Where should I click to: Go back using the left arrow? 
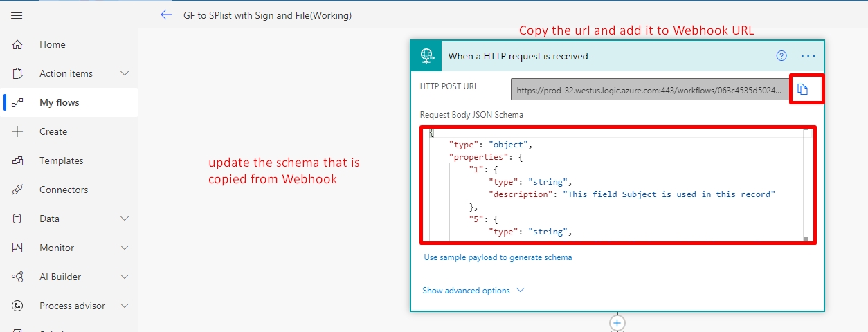click(x=165, y=15)
